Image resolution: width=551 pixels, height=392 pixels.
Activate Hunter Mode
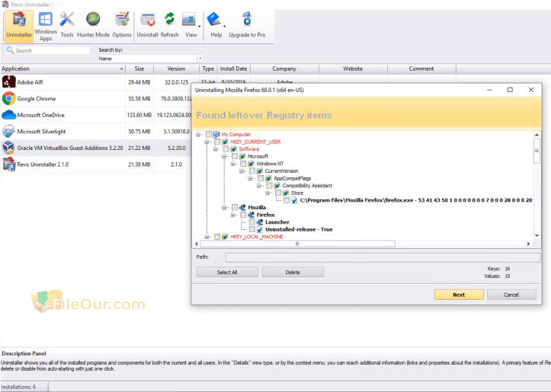pos(93,25)
